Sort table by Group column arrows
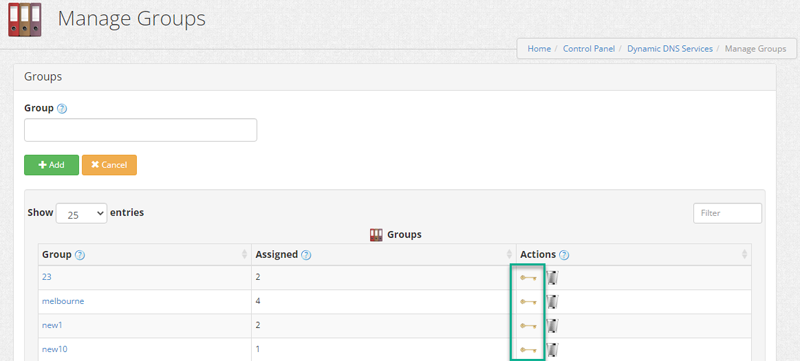The image size is (800, 361). click(244, 254)
